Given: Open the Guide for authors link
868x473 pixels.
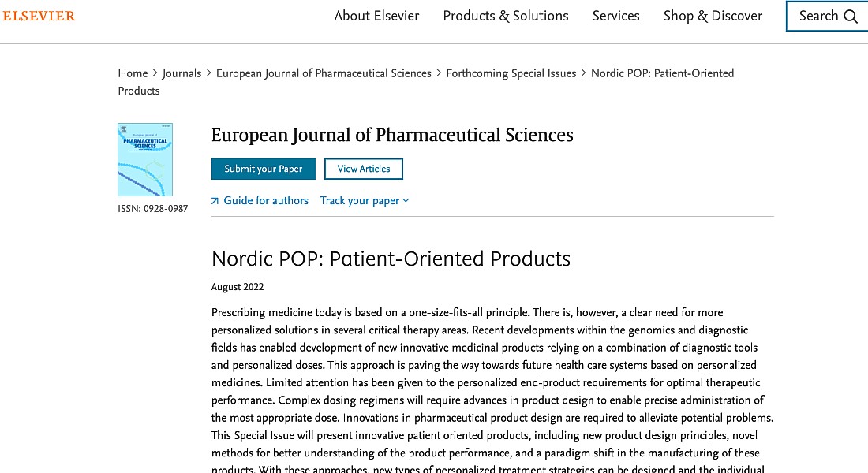Looking at the screenshot, I should click(266, 201).
